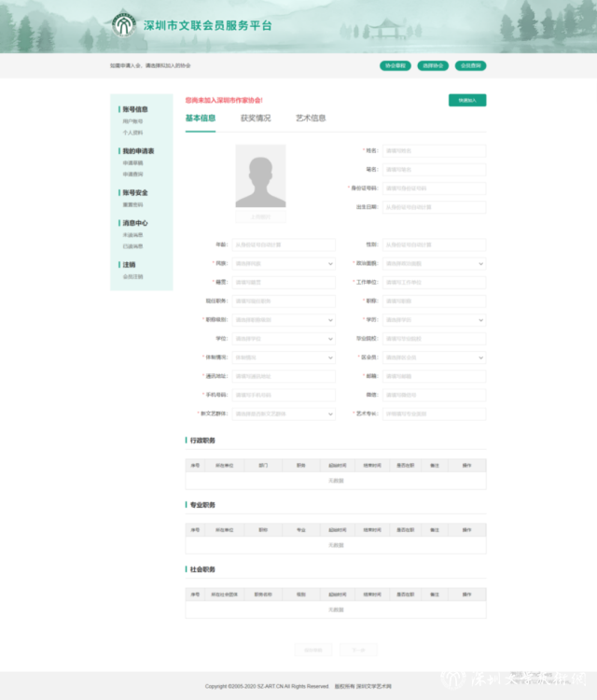Open 个人资料 in the sidebar
This screenshot has width=597, height=700.
(x=132, y=133)
